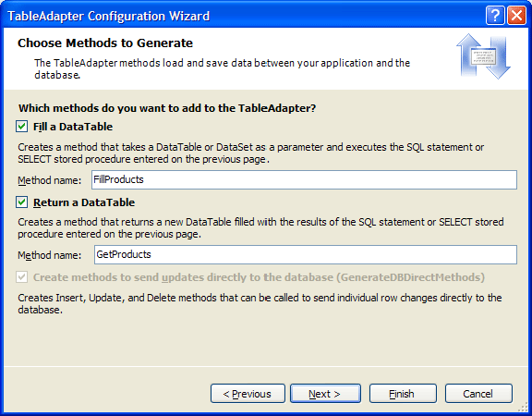Cancel the wizard
Viewport: 532px width, 416px height.
[x=478, y=394]
